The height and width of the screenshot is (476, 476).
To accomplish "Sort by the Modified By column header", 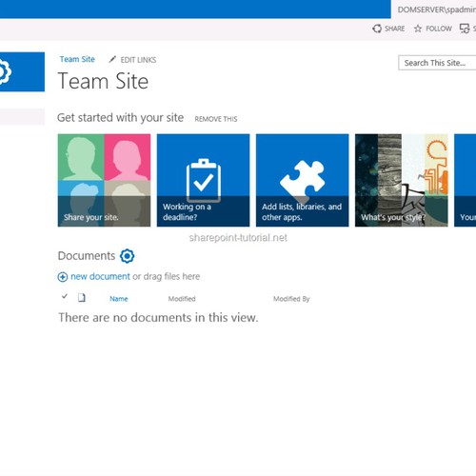I will [291, 299].
